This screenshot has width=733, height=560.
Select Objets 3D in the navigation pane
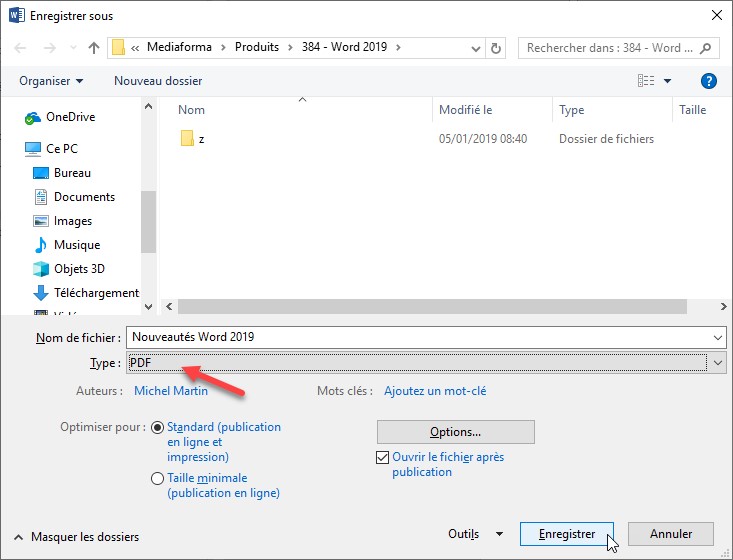coord(79,269)
